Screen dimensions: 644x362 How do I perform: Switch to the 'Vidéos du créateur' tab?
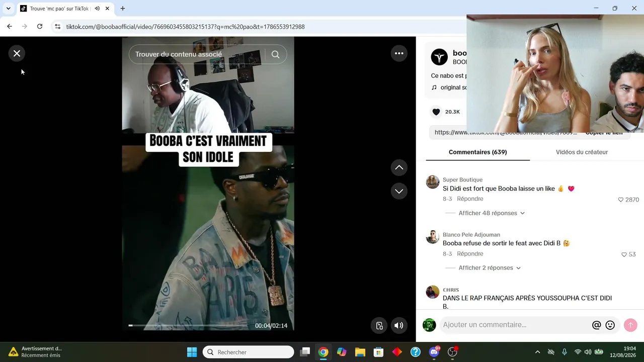(582, 152)
